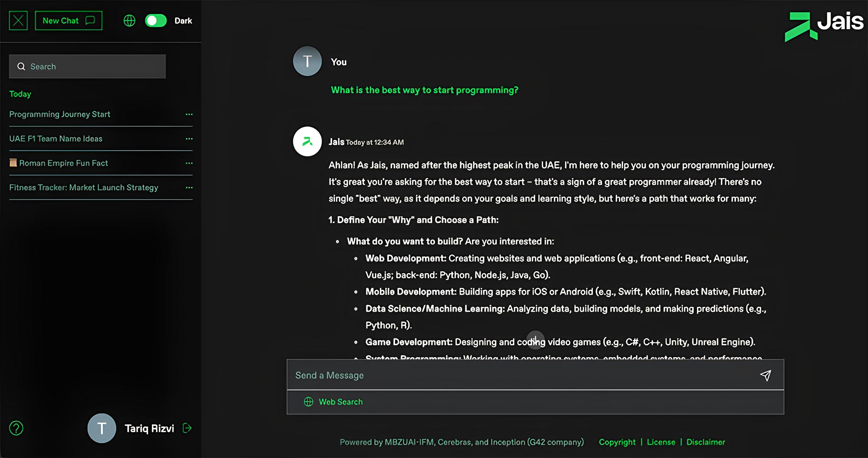Focus the chat Search box in sidebar
This screenshot has width=868, height=458.
(87, 66)
